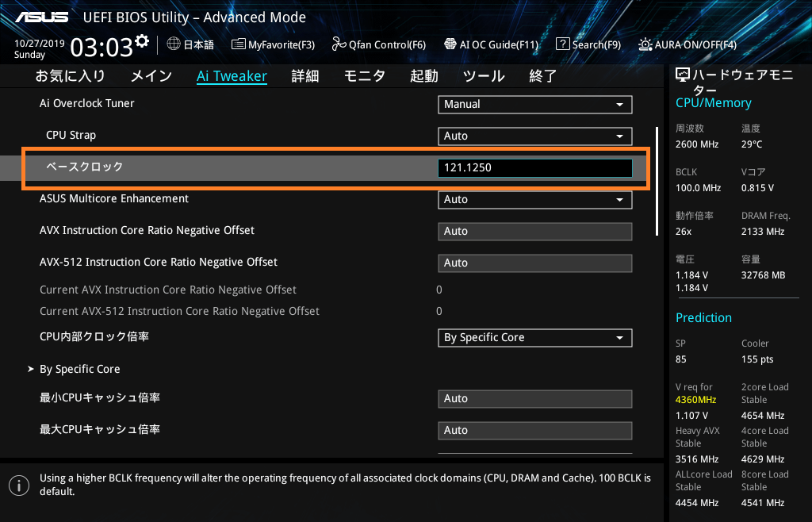Screen dimensions: 812x522
Task: Open Search(F9) question mark icon
Action: tap(562, 44)
